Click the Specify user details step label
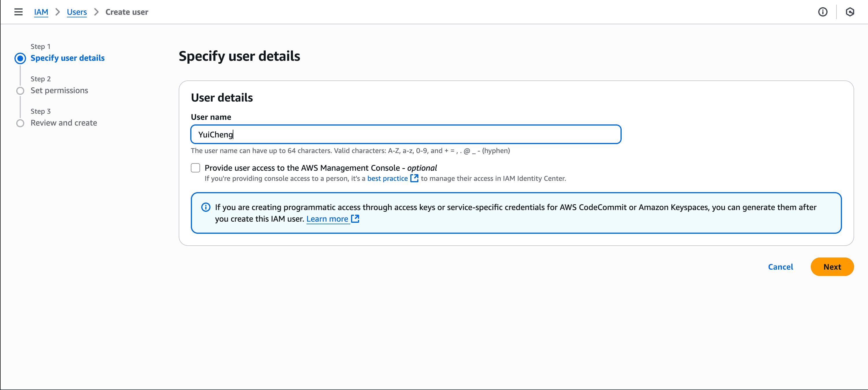 tap(67, 58)
